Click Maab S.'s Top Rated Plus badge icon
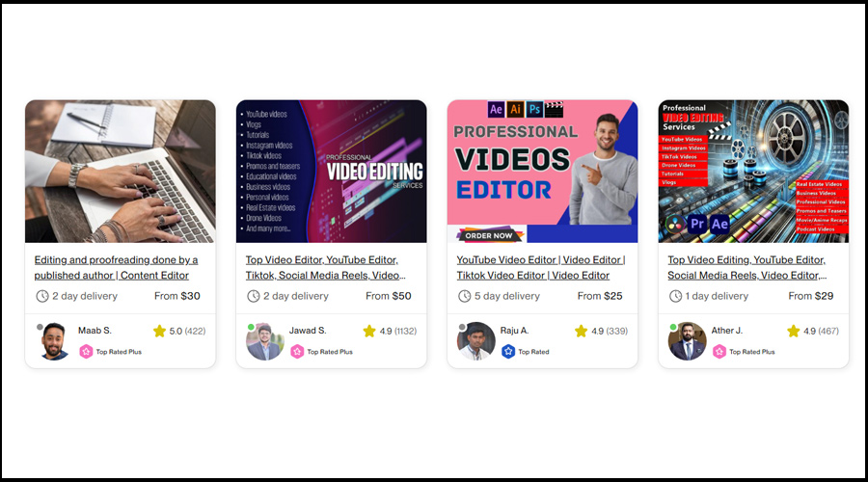 click(86, 352)
